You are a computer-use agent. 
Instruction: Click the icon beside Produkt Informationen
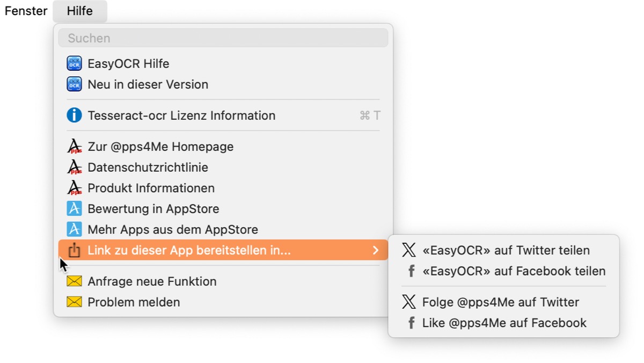click(74, 188)
